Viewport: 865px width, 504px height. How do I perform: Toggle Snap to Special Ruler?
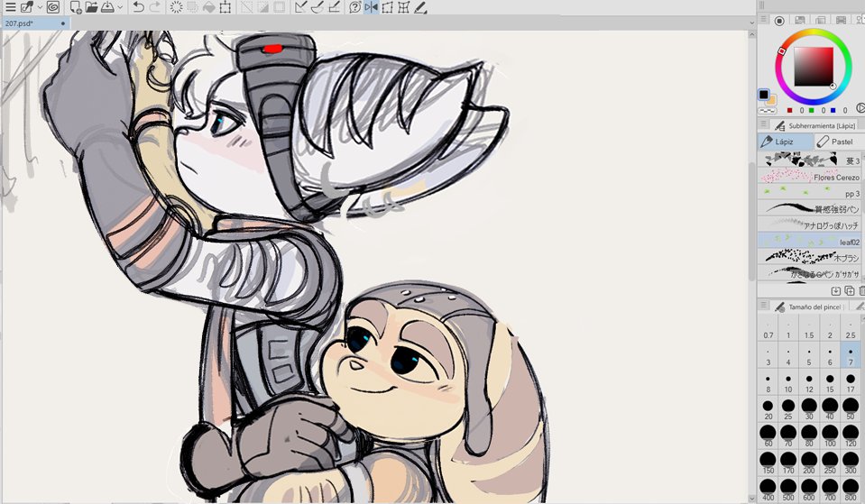(x=317, y=7)
